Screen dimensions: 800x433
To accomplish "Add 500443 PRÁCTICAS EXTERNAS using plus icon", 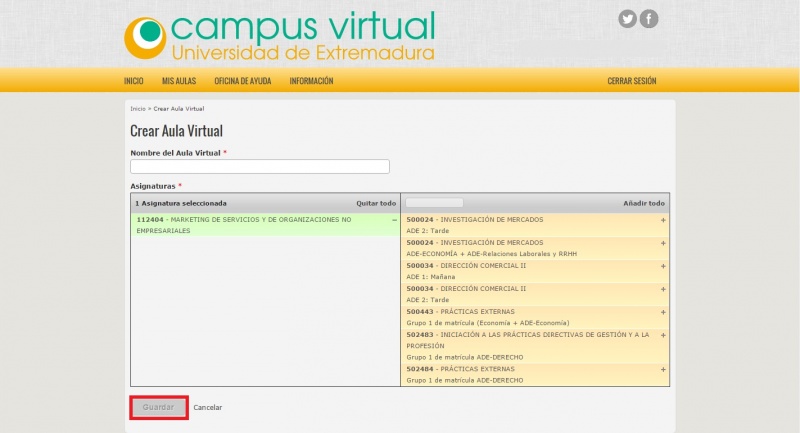I will click(663, 313).
